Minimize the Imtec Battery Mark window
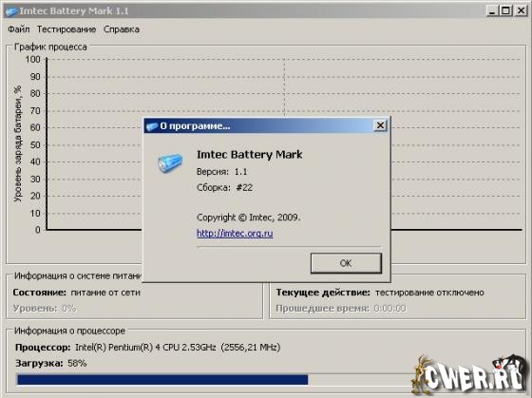Screen dimensions: 532x398 point(492,10)
